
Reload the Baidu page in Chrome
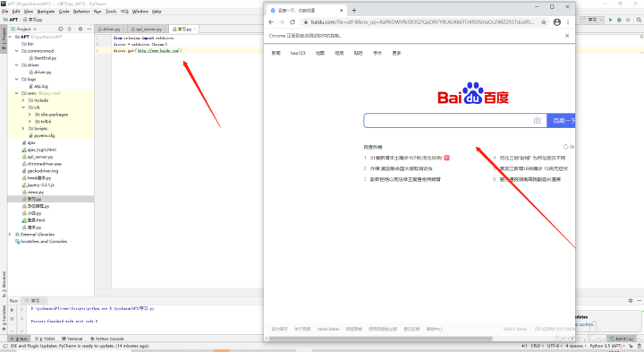pos(292,22)
